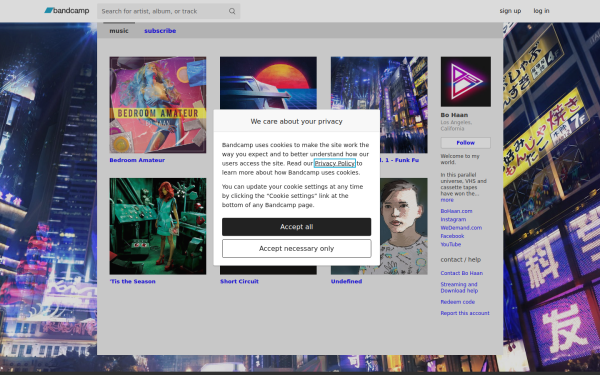Click Contact Bo Haan

coord(461,273)
